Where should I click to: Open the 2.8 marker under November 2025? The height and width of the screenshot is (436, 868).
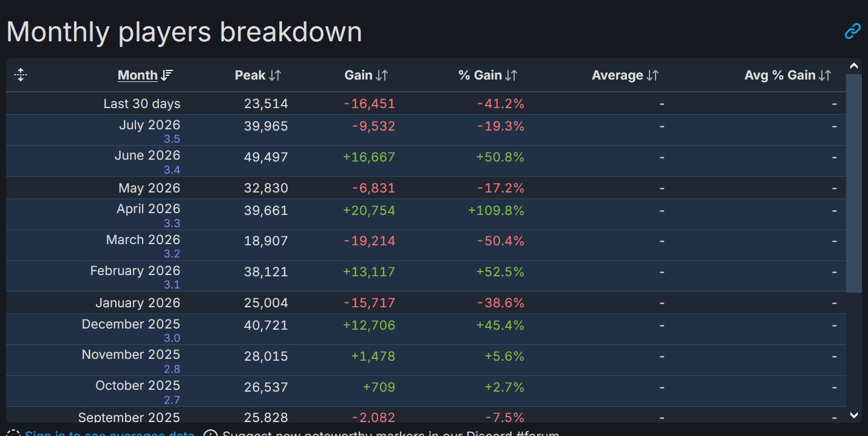[172, 369]
